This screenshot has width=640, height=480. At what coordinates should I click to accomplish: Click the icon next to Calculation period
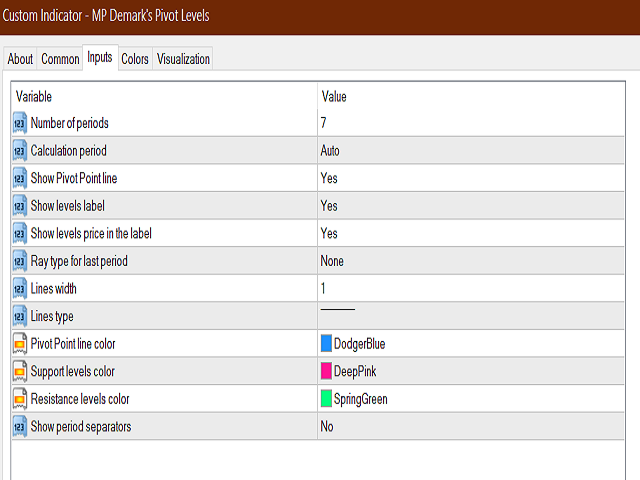click(x=20, y=151)
